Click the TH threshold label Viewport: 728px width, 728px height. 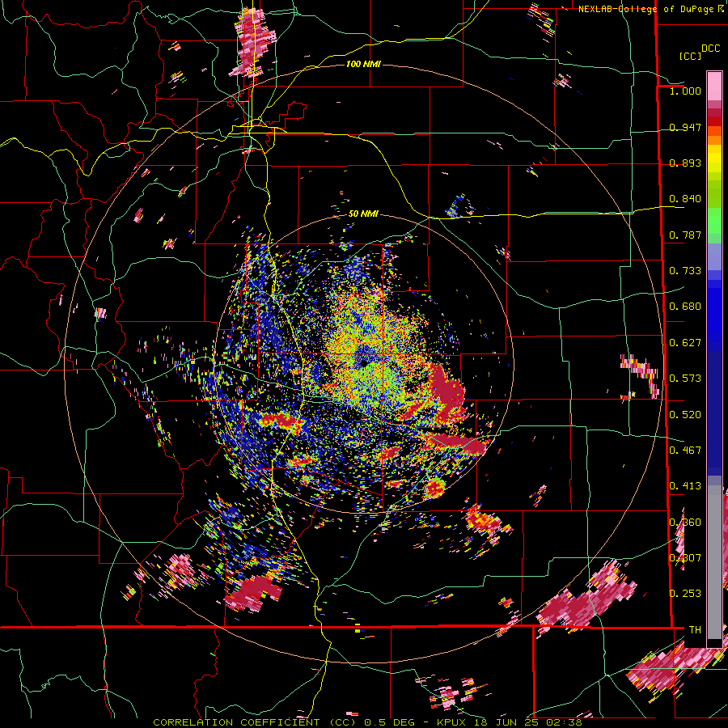point(695,630)
